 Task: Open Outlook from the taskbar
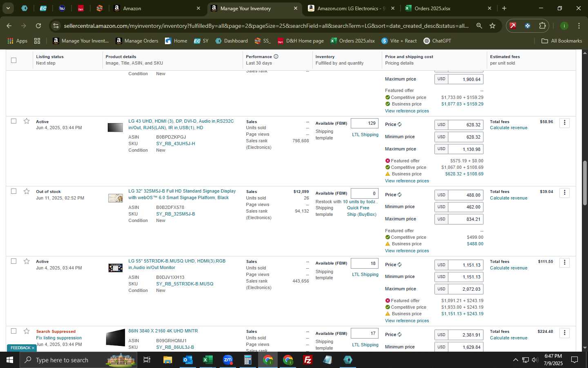click(x=187, y=360)
